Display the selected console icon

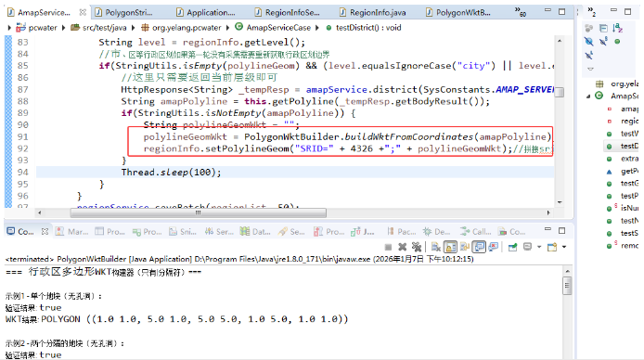pyautogui.click(x=527, y=247)
